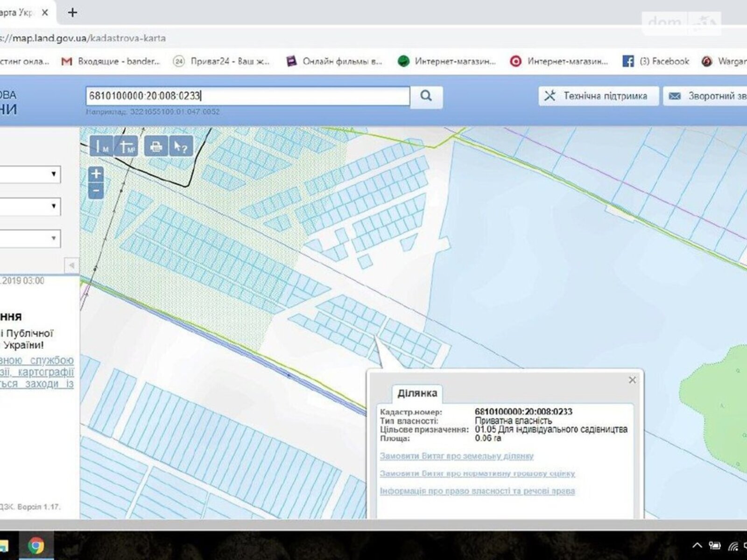Select the Ділянка tab in popup

click(x=417, y=393)
